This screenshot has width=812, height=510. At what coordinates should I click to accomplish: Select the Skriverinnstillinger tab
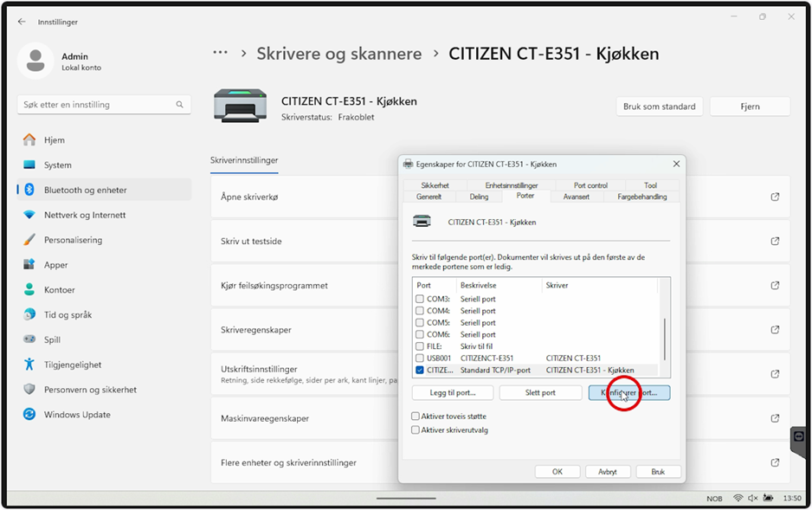tap(244, 160)
